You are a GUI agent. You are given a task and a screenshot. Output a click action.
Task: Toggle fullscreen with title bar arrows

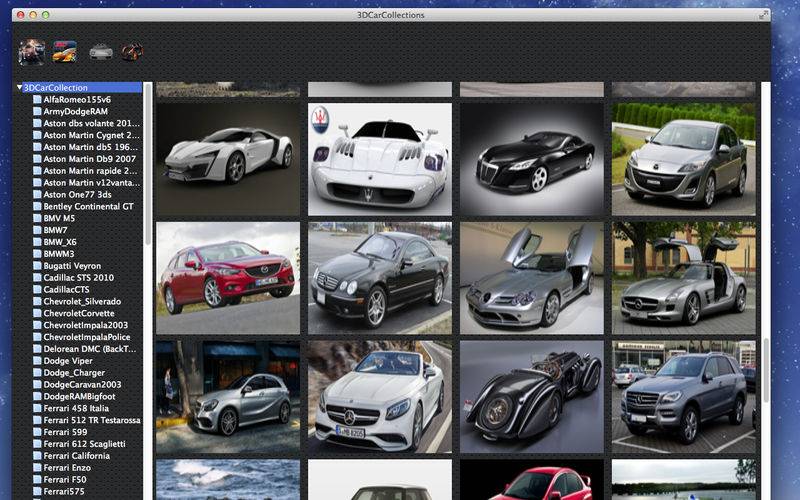tap(763, 15)
